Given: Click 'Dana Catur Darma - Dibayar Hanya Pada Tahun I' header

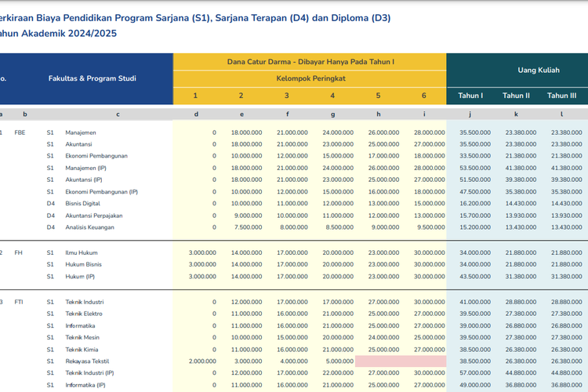Looking at the screenshot, I should click(310, 62).
